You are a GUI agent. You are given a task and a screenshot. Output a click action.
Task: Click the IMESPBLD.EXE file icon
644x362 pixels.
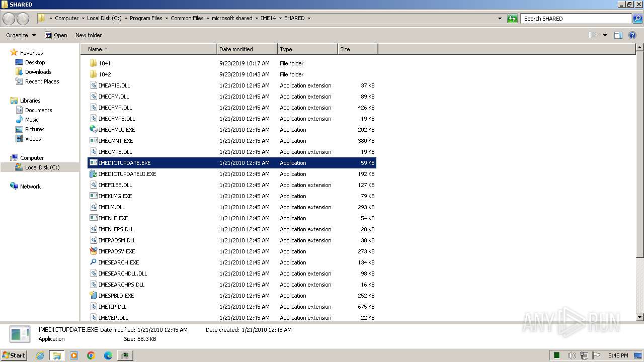click(93, 296)
